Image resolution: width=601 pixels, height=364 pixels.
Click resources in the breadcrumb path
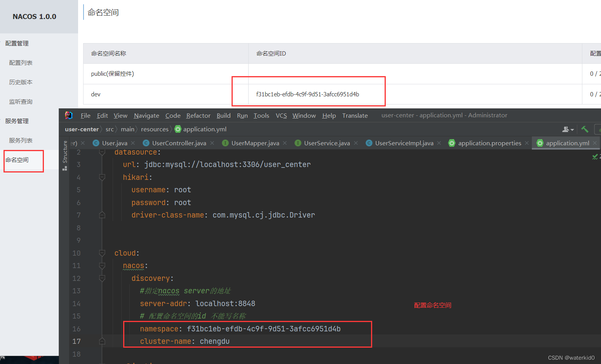point(155,129)
